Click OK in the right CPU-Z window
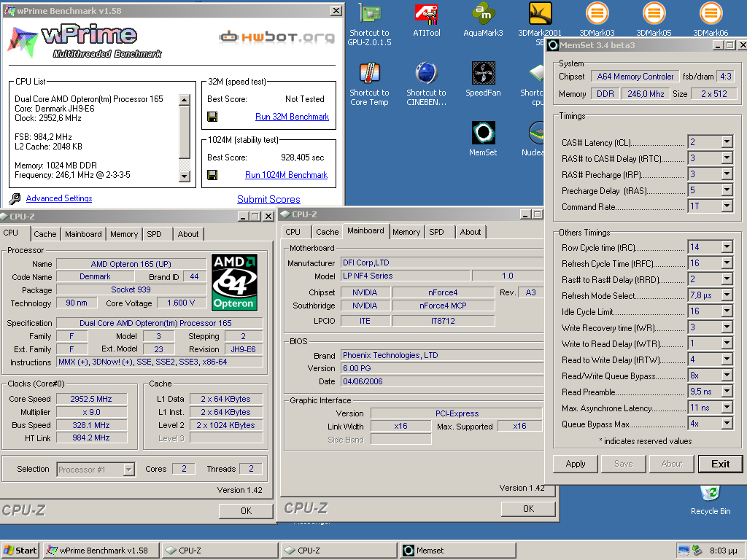 pos(528,509)
